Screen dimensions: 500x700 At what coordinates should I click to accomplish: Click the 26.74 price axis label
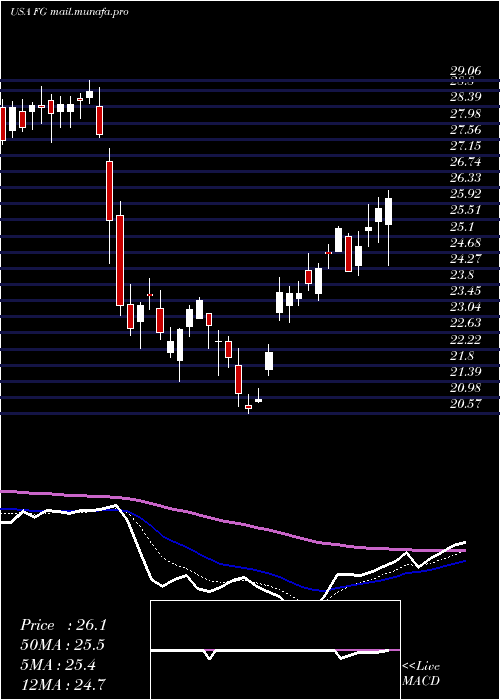[x=465, y=162]
